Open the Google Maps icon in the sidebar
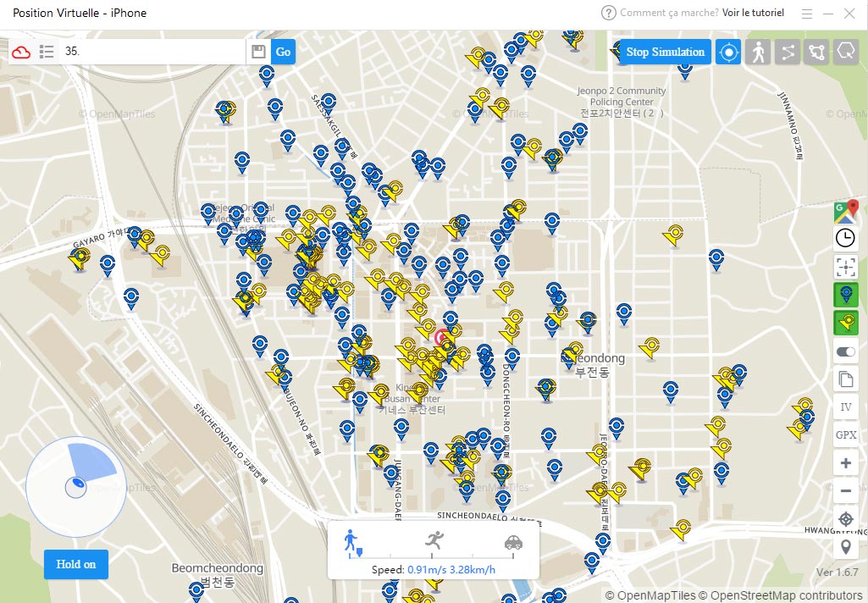This screenshot has width=868, height=603. (x=846, y=211)
